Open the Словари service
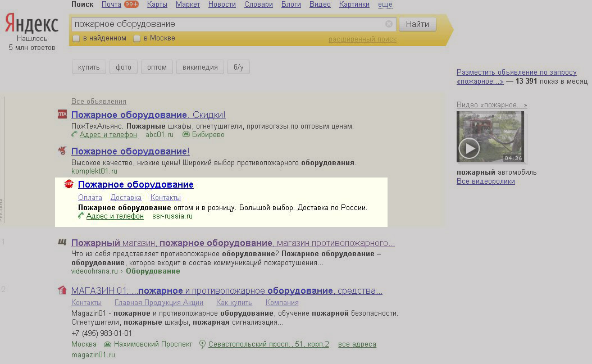 (x=258, y=4)
